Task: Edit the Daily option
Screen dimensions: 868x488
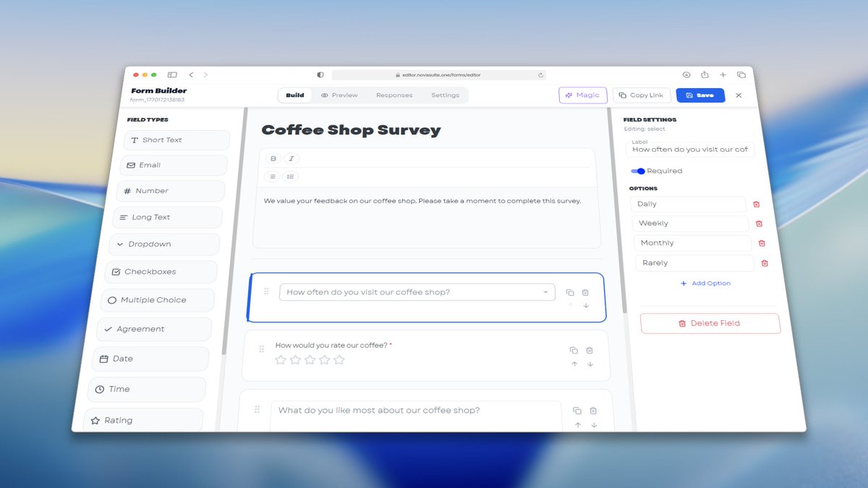Action: (x=688, y=205)
